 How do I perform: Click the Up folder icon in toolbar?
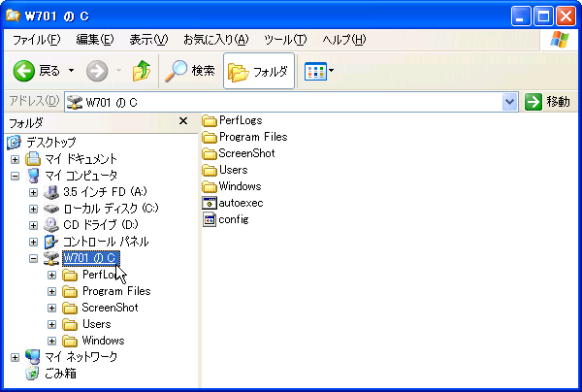click(142, 71)
